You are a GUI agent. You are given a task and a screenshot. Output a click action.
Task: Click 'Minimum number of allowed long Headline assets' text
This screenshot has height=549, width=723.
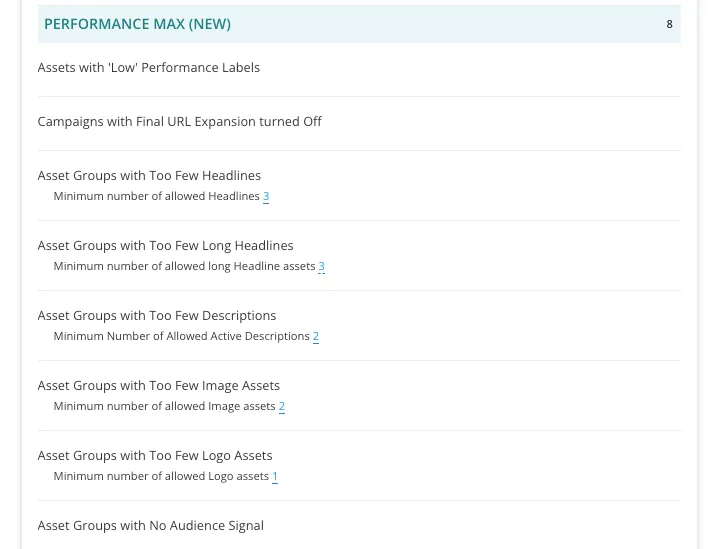tap(184, 266)
